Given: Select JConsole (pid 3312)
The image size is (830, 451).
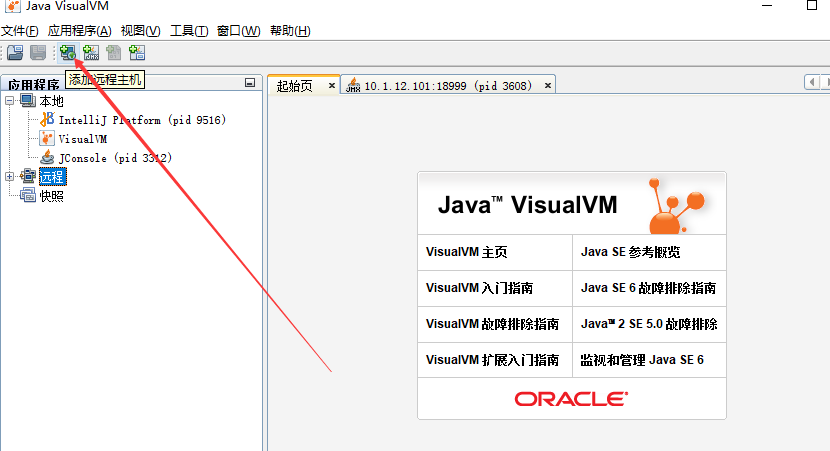Looking at the screenshot, I should pos(115,158).
